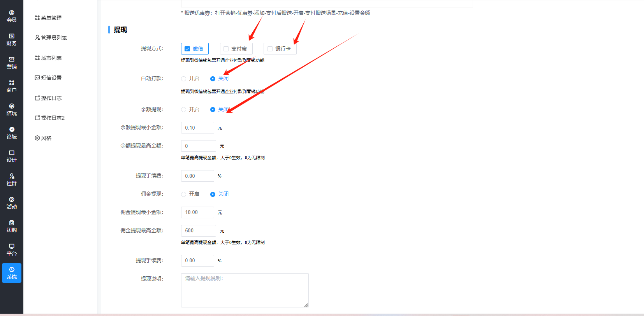Enable the 支付宝 withdrawal method checkbox
The image size is (644, 316).
click(x=226, y=49)
